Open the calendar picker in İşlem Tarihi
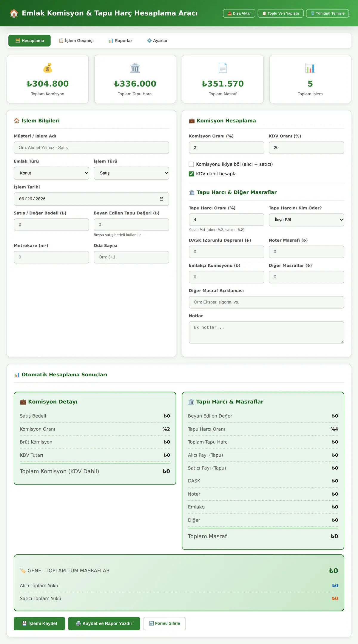Viewport: 358px width, 644px height. click(x=161, y=199)
